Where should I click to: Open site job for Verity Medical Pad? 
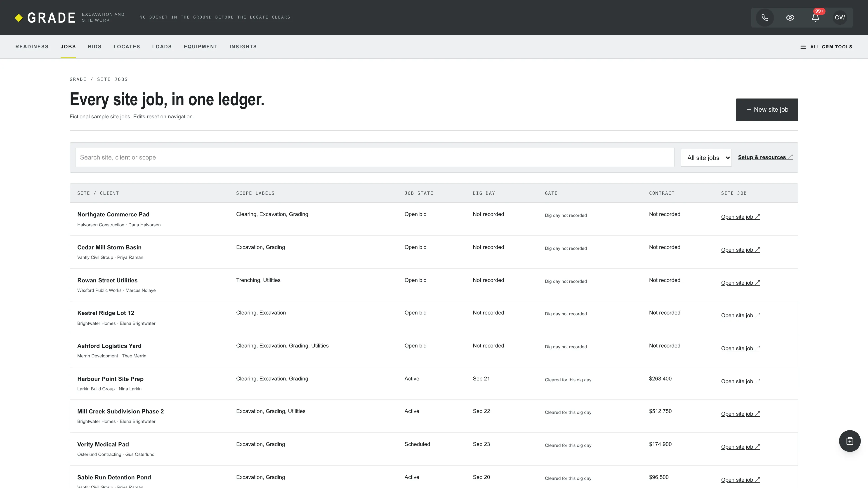740,447
